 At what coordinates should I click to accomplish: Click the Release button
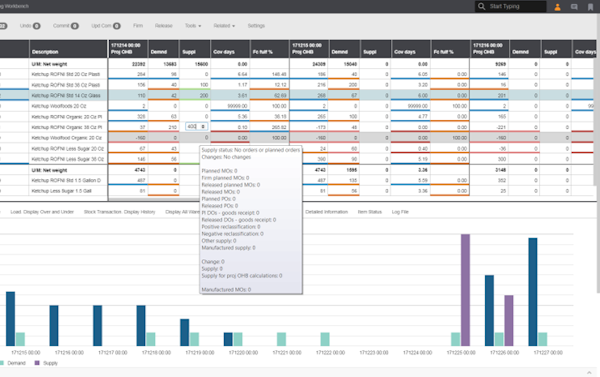click(164, 26)
